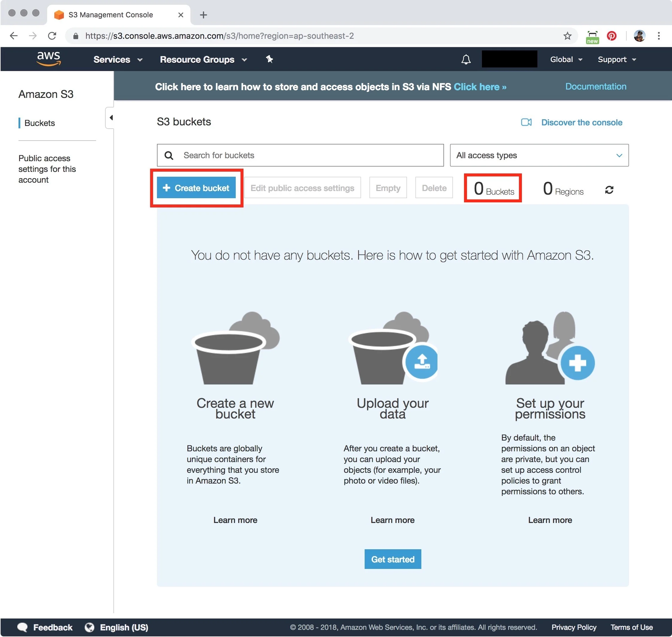Open the All access types dropdown
Screen dimensions: 672x637
[x=539, y=155]
